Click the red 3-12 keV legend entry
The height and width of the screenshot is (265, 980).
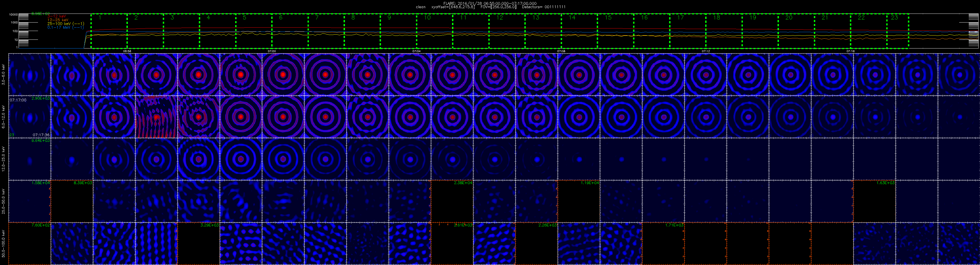pyautogui.click(x=57, y=16)
